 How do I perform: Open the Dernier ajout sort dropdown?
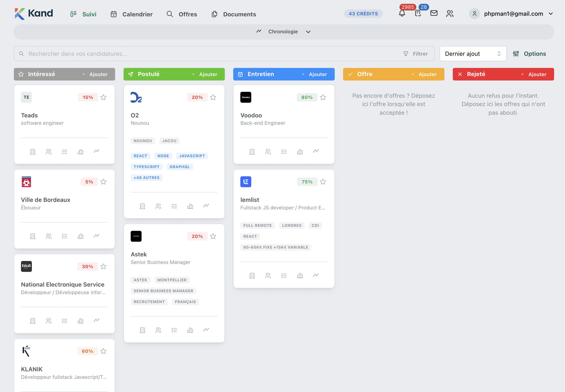(473, 53)
